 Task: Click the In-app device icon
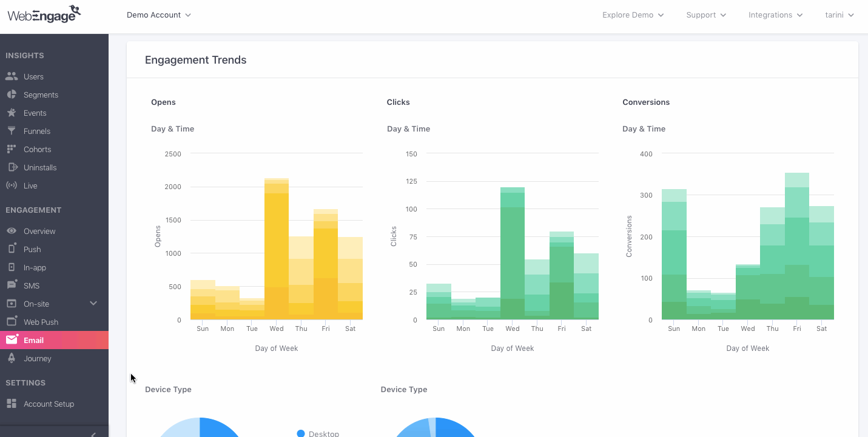click(12, 267)
